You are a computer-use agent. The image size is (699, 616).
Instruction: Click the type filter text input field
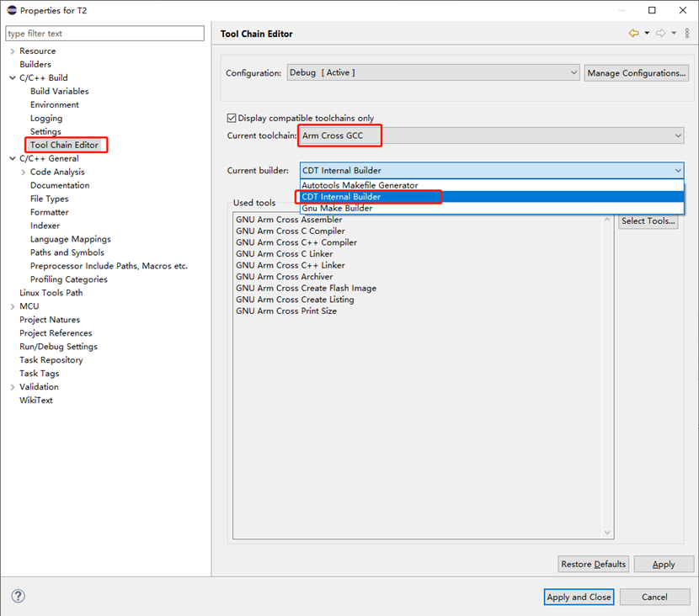coord(104,33)
